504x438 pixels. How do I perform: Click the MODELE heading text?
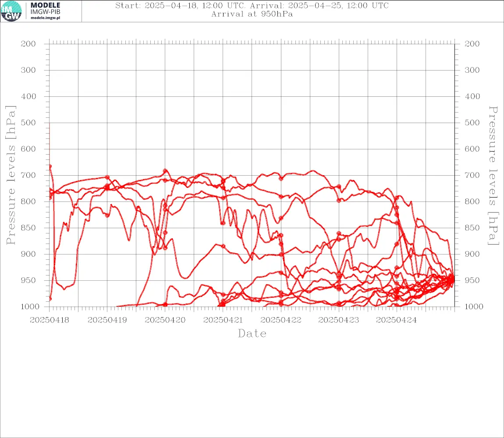(x=45, y=5)
